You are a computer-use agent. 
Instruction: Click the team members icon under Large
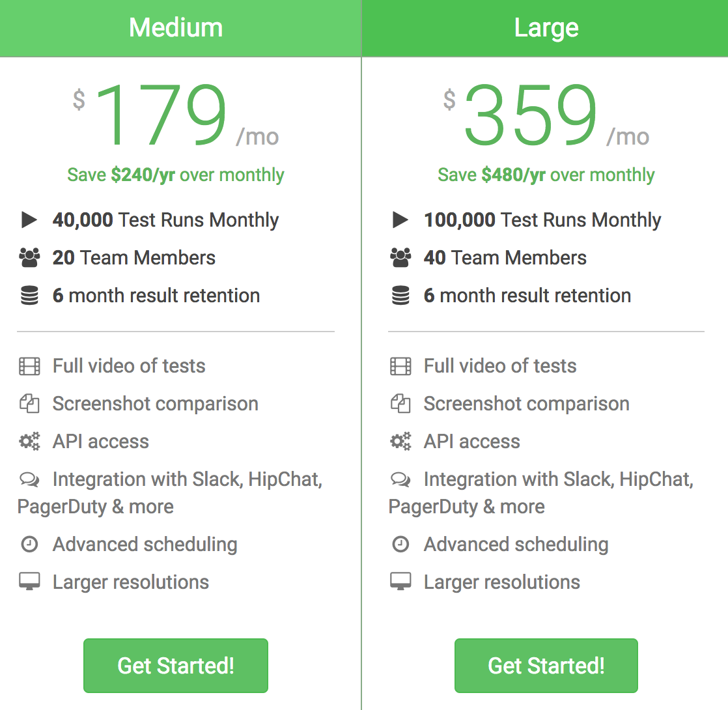[400, 258]
